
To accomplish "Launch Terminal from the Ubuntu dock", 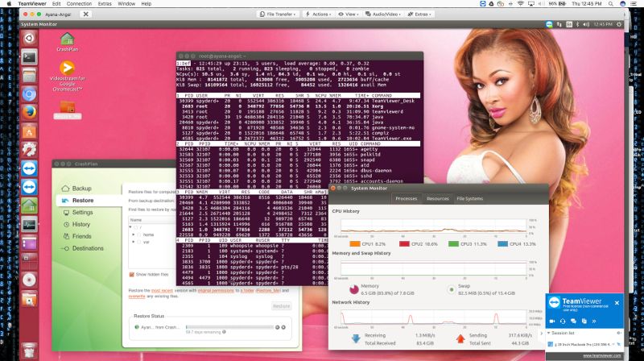I will [x=29, y=57].
